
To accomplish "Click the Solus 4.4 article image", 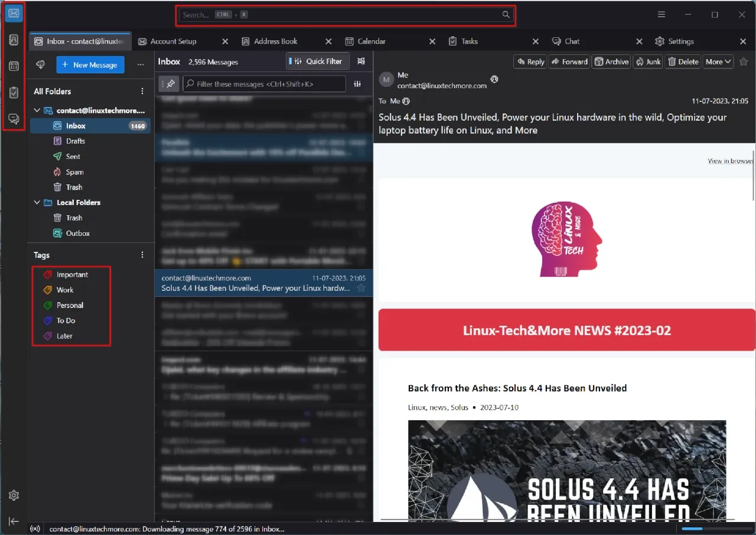I will (567, 471).
